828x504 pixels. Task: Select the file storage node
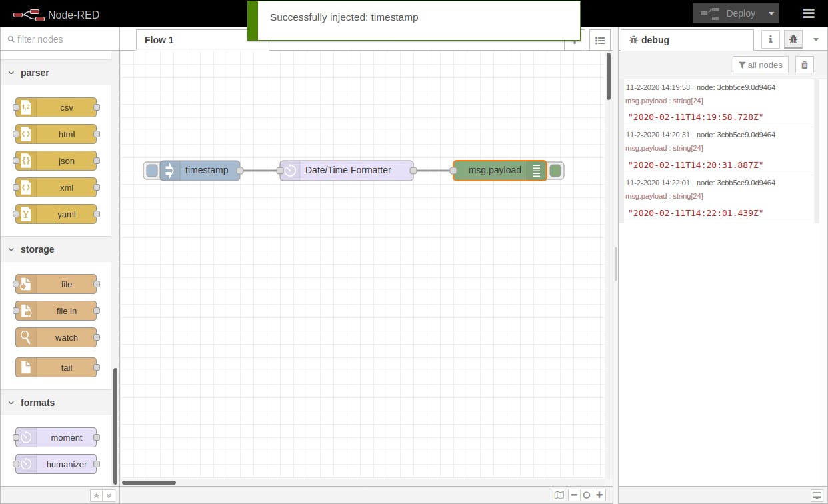56,284
